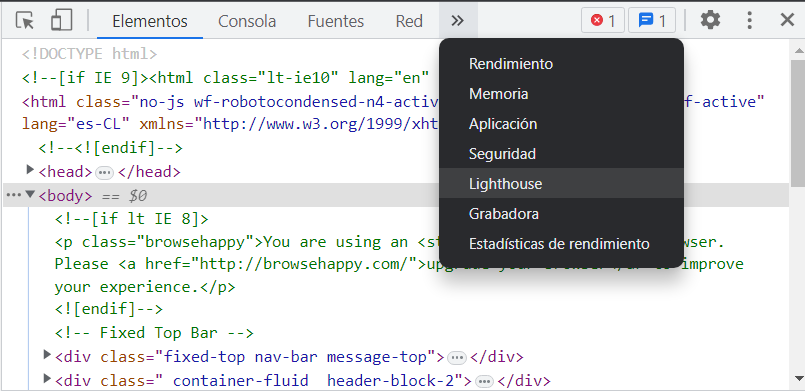Click the red error count badge
The height and width of the screenshot is (391, 805).
click(603, 21)
